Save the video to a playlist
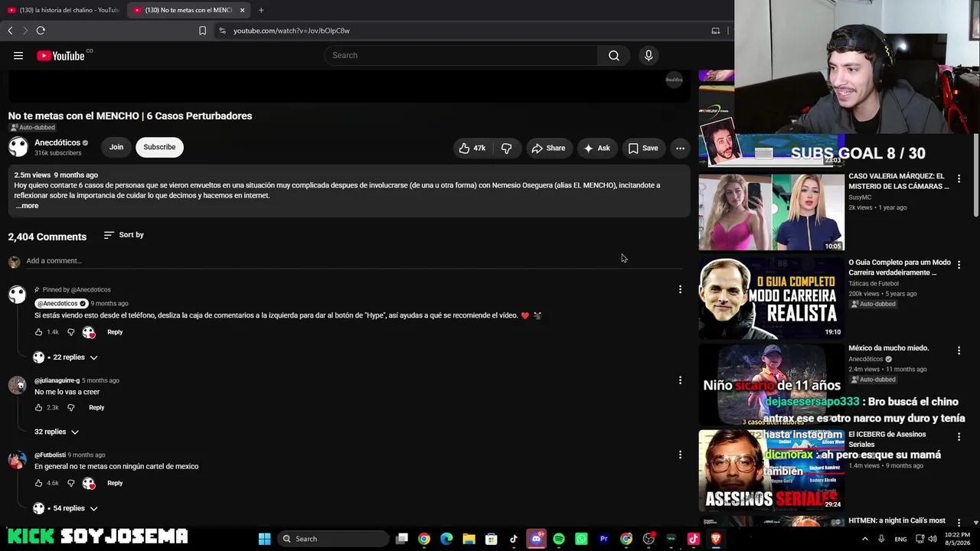The height and width of the screenshot is (551, 980). coord(643,148)
